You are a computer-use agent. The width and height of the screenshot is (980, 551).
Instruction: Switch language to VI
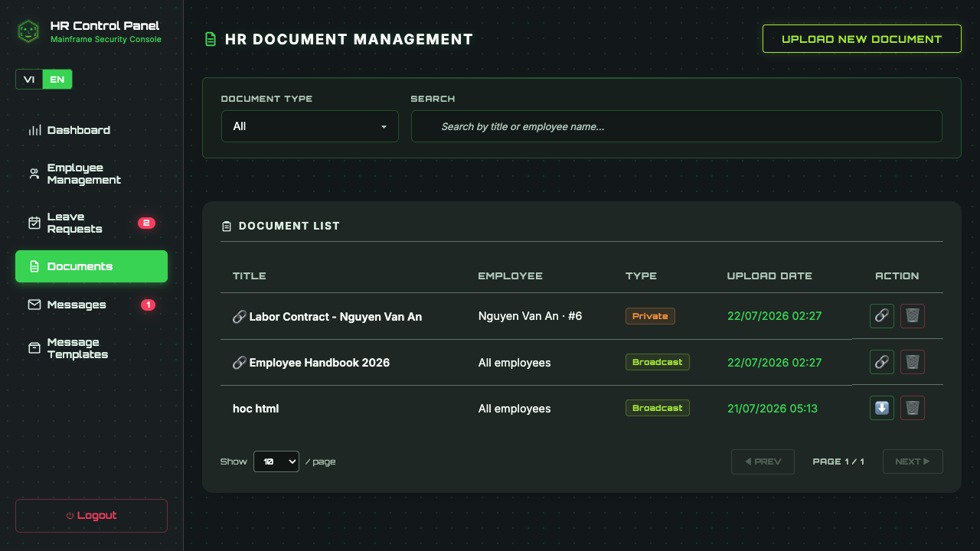[29, 80]
